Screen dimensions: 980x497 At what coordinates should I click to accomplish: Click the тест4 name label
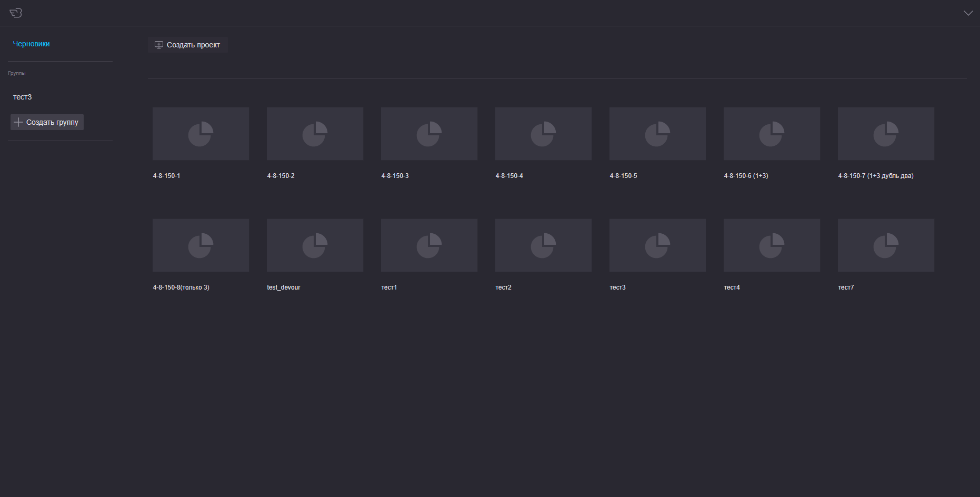(x=732, y=287)
